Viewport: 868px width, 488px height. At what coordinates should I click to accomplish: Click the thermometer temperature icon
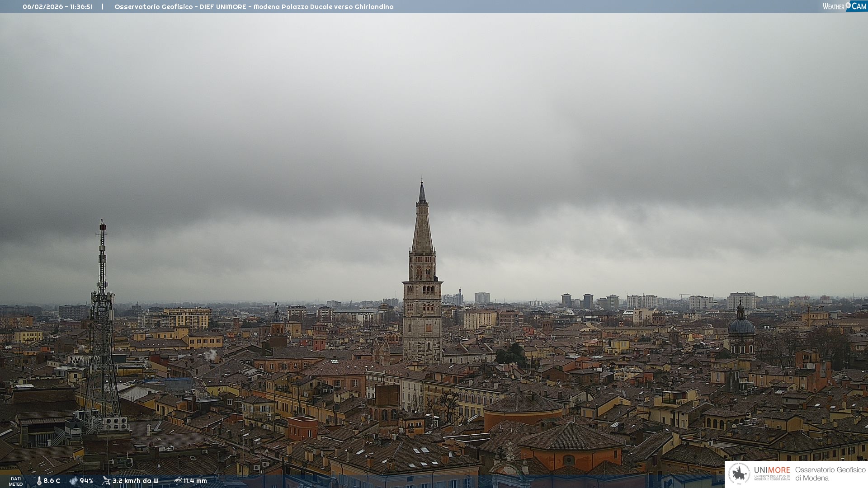coord(39,481)
